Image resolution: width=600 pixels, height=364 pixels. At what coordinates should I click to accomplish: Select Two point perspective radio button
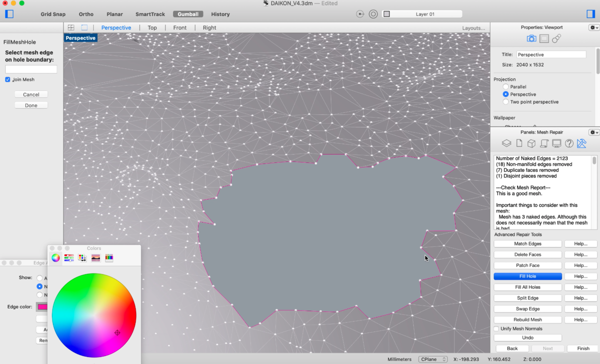pyautogui.click(x=505, y=102)
